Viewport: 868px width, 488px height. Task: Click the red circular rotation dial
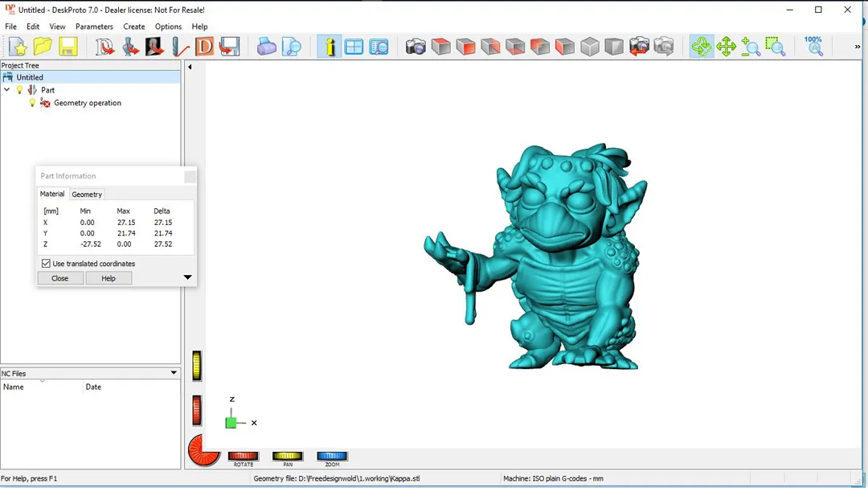(203, 449)
